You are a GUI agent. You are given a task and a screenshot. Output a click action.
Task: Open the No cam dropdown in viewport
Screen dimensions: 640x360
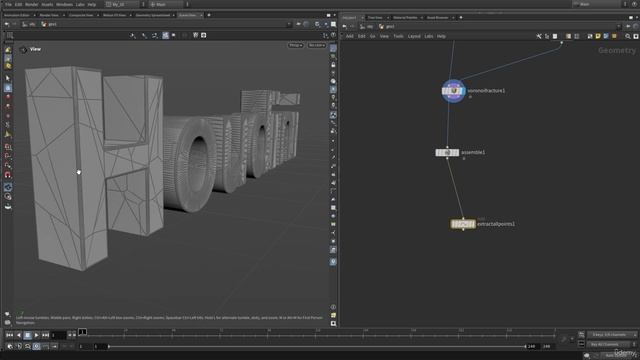[317, 45]
